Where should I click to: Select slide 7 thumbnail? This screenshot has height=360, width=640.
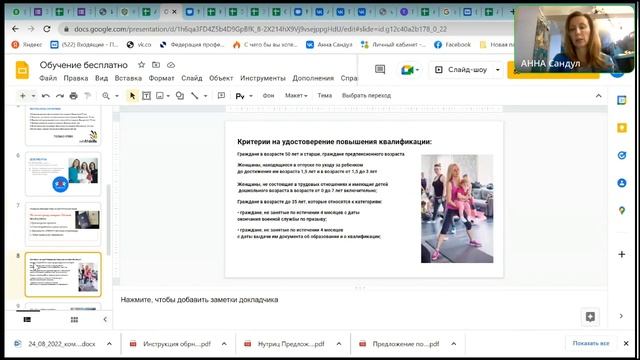pos(63,224)
